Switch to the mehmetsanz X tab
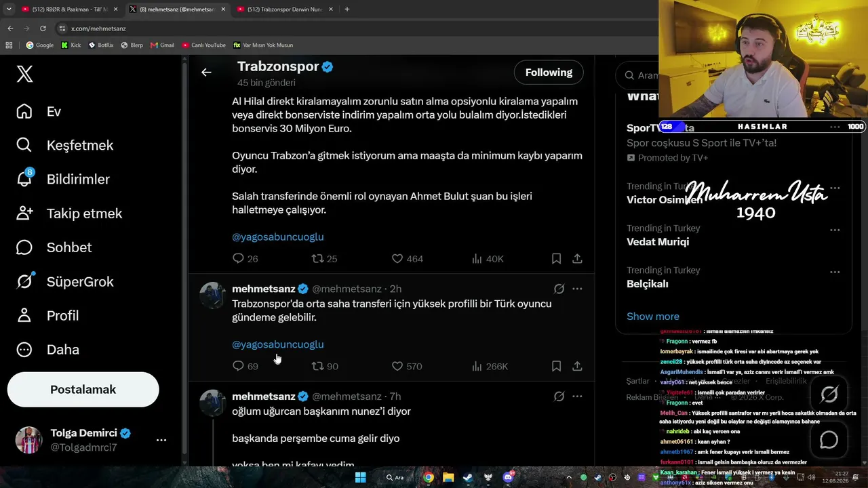Image resolution: width=868 pixels, height=488 pixels. pos(178,9)
